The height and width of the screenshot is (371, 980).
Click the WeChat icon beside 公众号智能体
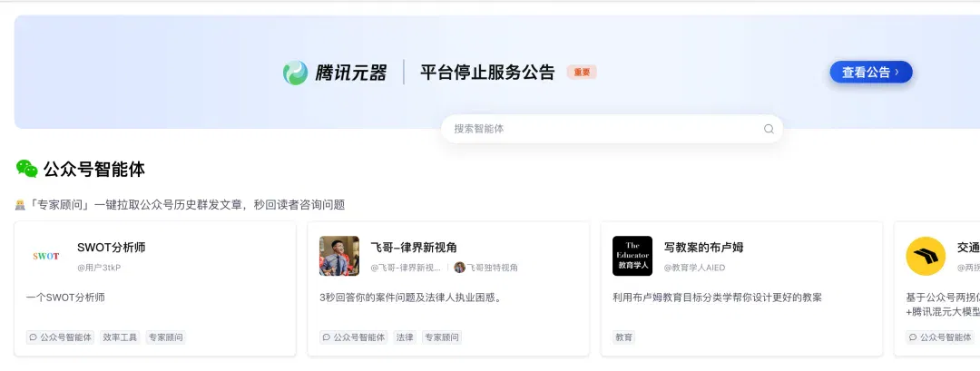click(27, 169)
